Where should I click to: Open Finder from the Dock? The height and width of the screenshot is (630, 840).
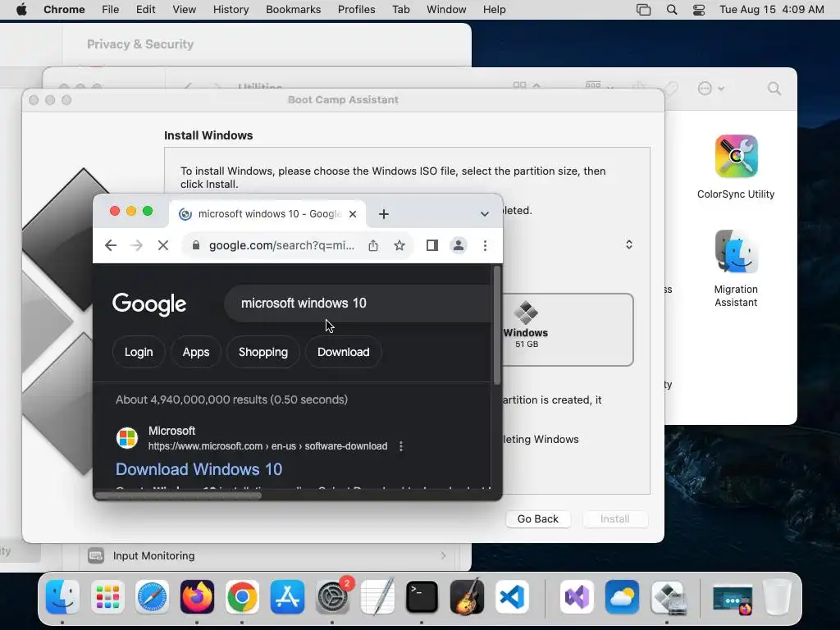click(x=62, y=597)
